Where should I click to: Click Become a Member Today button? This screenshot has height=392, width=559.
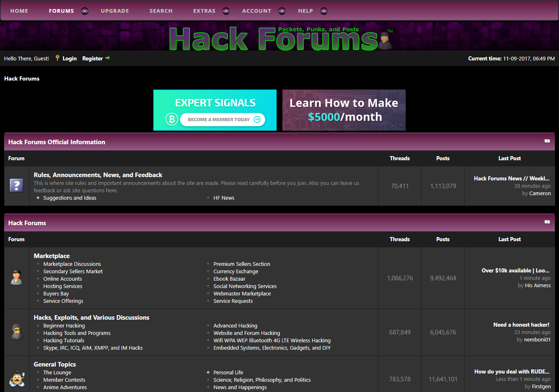point(222,120)
